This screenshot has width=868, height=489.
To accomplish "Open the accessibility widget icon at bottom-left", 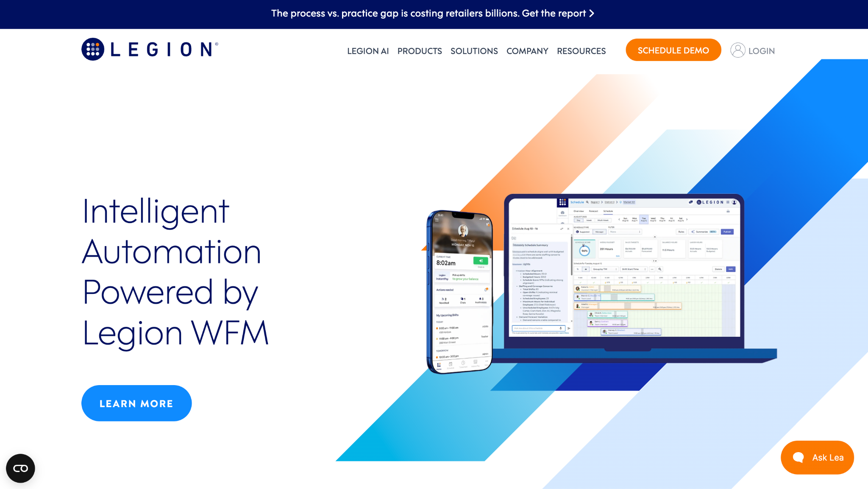I will tap(20, 468).
